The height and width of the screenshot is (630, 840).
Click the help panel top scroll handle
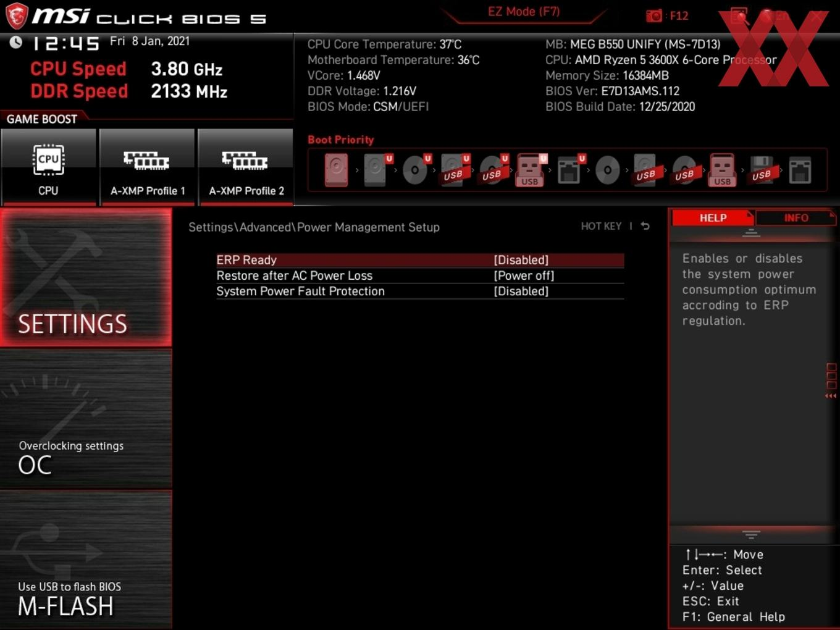(x=751, y=233)
